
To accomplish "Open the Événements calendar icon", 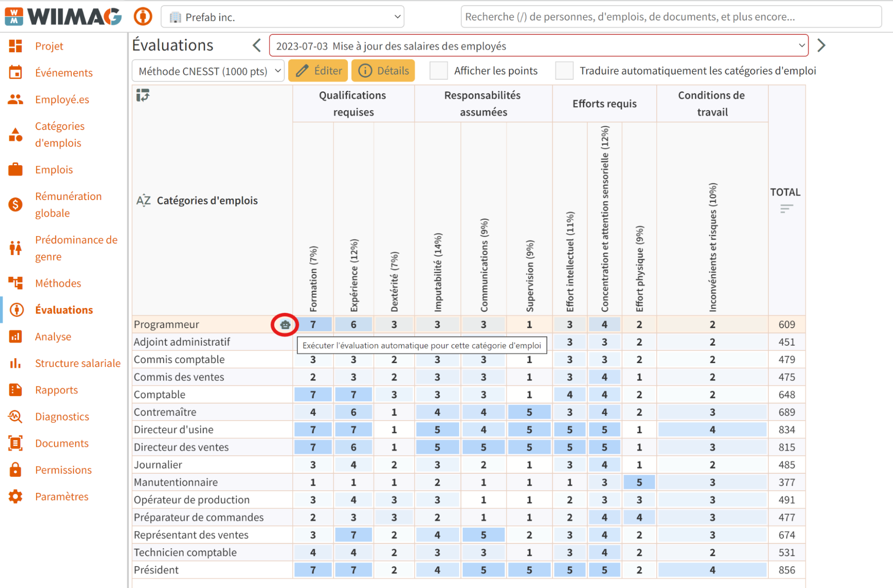I will tap(16, 72).
